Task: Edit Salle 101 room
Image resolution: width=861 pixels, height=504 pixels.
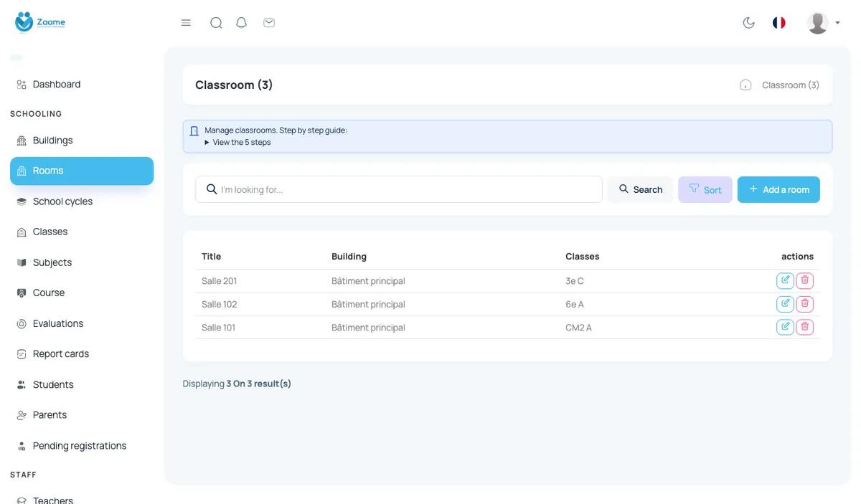Action: 785,327
